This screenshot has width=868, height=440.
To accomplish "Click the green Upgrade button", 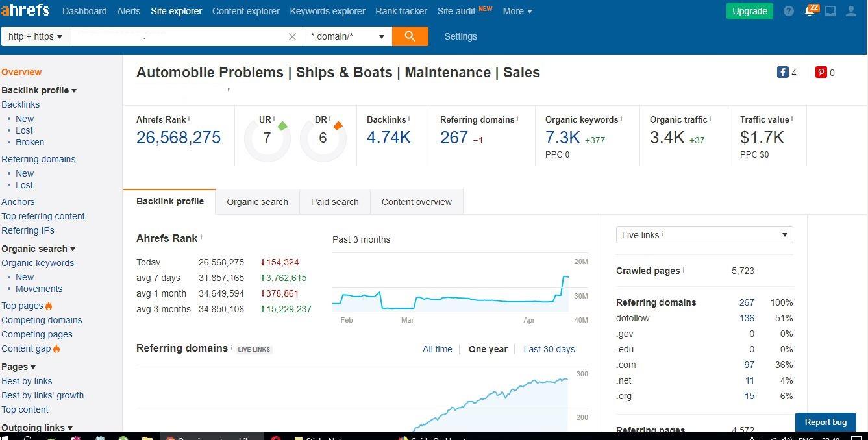I will [x=749, y=11].
